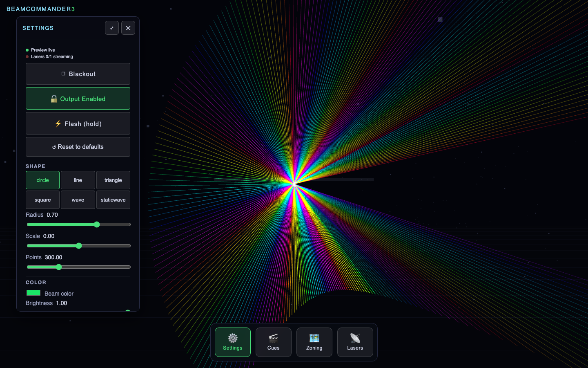The image size is (588, 368).
Task: Toggle the Output Enabled lock
Action: point(78,99)
